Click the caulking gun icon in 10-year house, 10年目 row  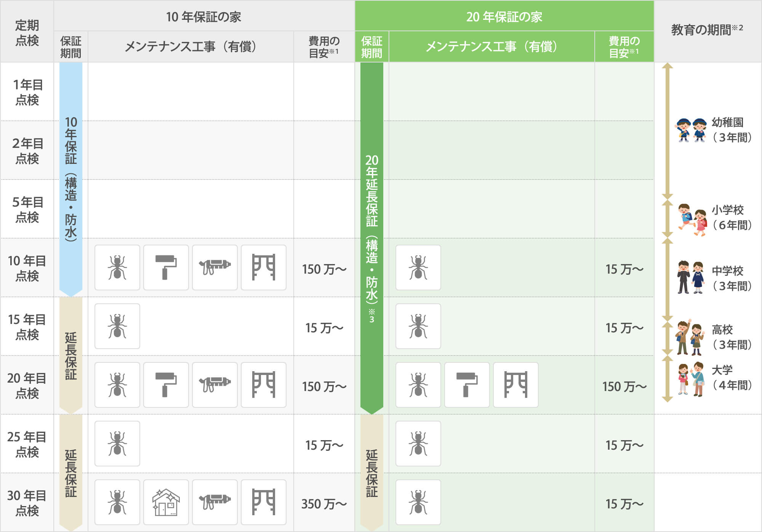click(x=215, y=268)
